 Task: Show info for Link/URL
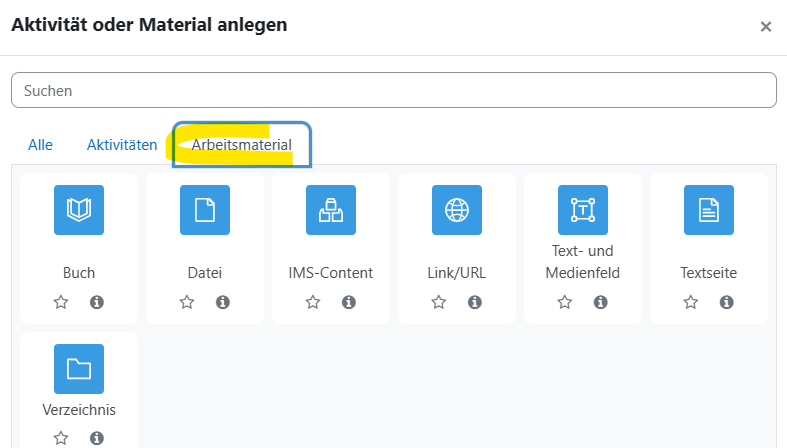(x=475, y=302)
